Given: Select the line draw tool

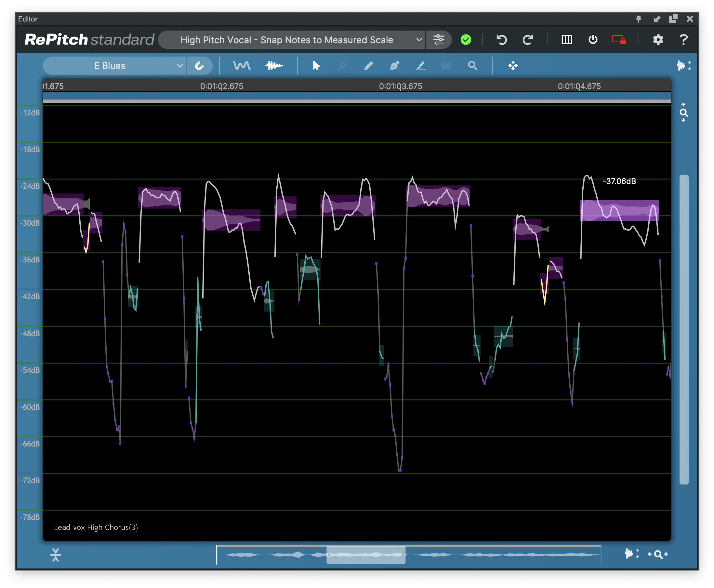Looking at the screenshot, I should click(420, 66).
